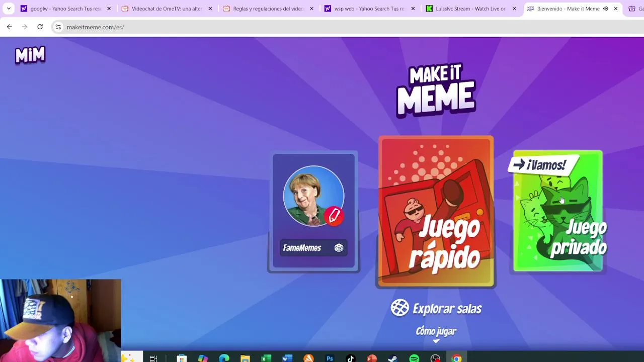The height and width of the screenshot is (362, 644).
Task: Go back to the previous page
Action: tap(10, 27)
